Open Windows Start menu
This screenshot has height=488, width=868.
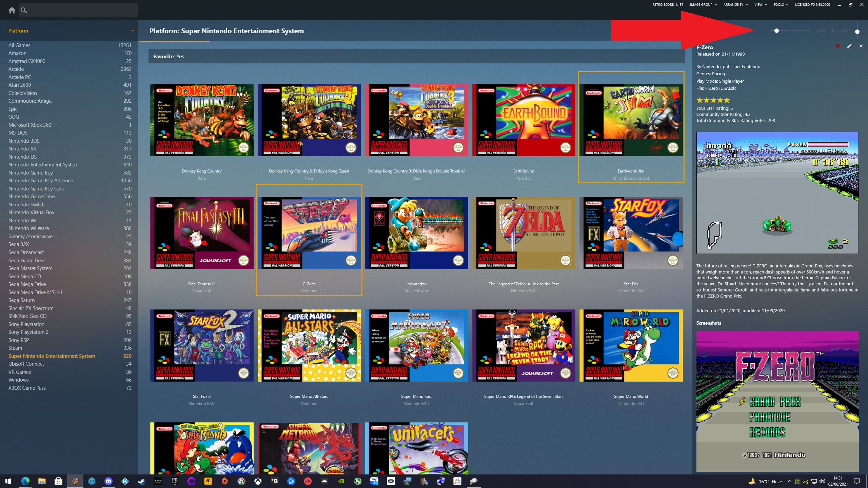pos(8,481)
